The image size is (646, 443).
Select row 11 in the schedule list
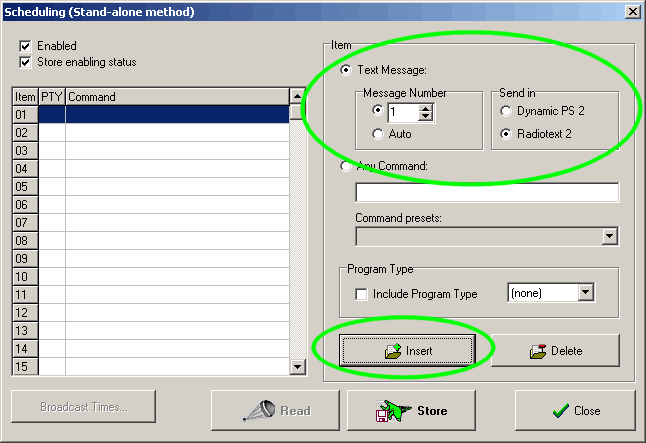coord(151,295)
